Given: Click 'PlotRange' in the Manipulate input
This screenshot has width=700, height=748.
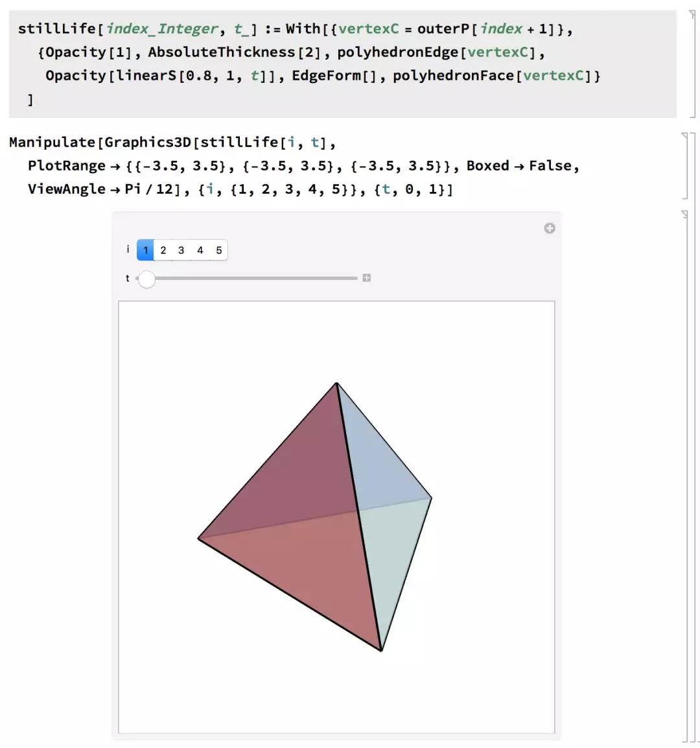Looking at the screenshot, I should [x=67, y=165].
